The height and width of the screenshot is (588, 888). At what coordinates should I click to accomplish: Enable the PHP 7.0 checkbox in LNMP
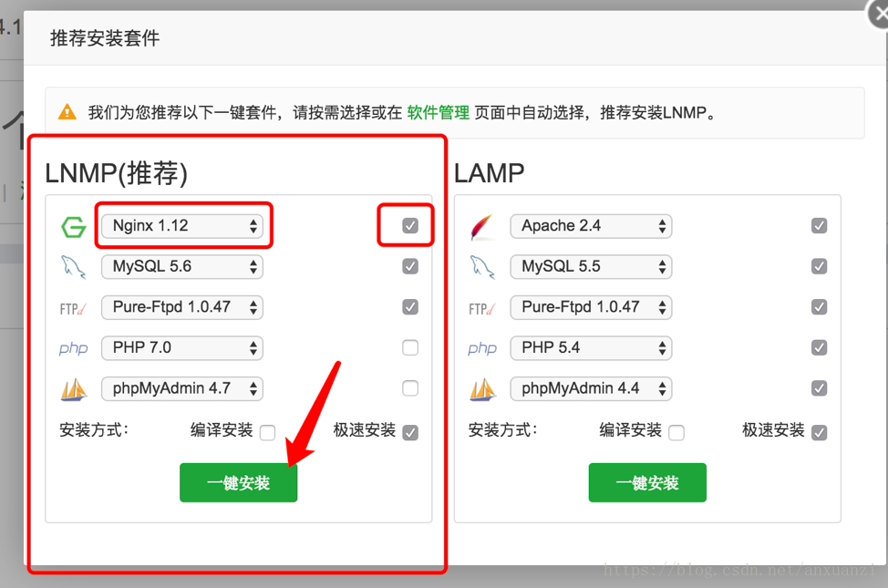(x=409, y=347)
